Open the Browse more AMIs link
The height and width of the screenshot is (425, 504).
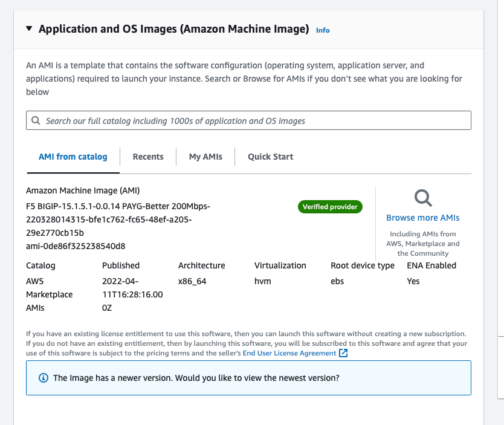click(422, 218)
